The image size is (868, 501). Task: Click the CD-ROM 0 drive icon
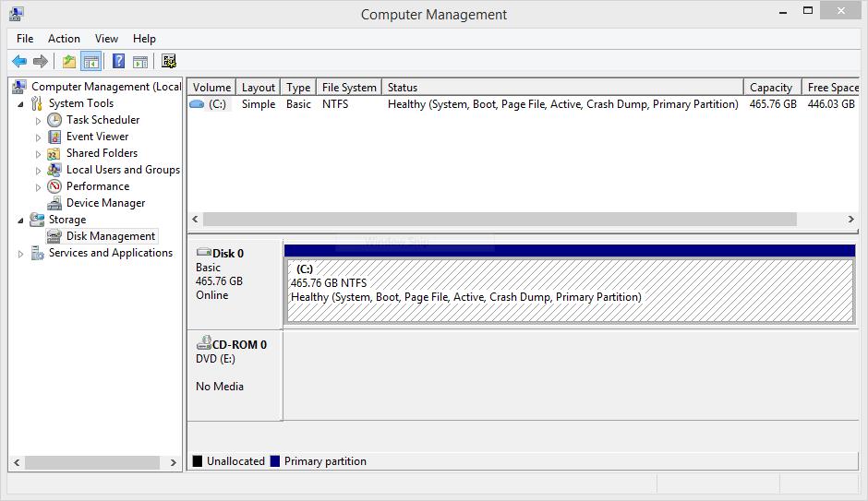203,344
